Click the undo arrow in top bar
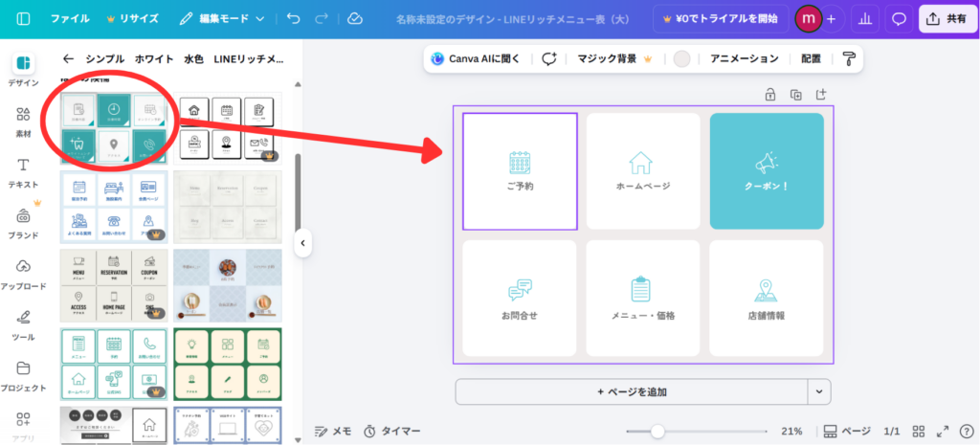This screenshot has height=445, width=980. click(293, 18)
